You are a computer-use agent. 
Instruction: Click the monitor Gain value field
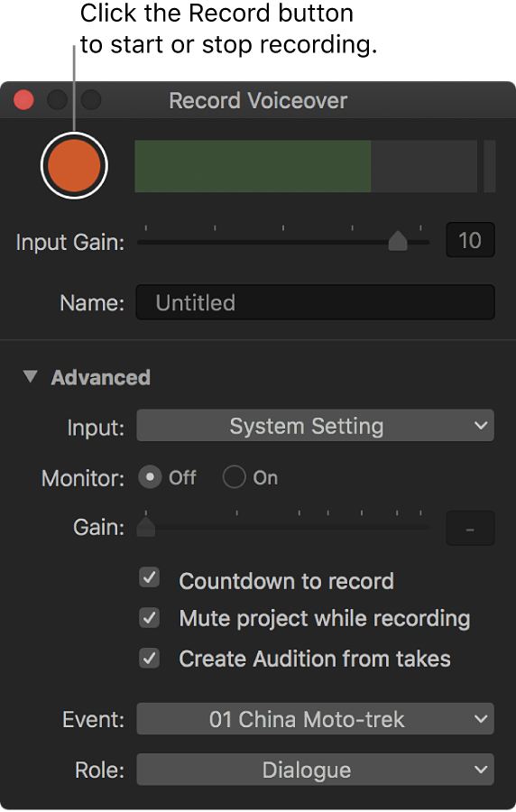pos(470,529)
